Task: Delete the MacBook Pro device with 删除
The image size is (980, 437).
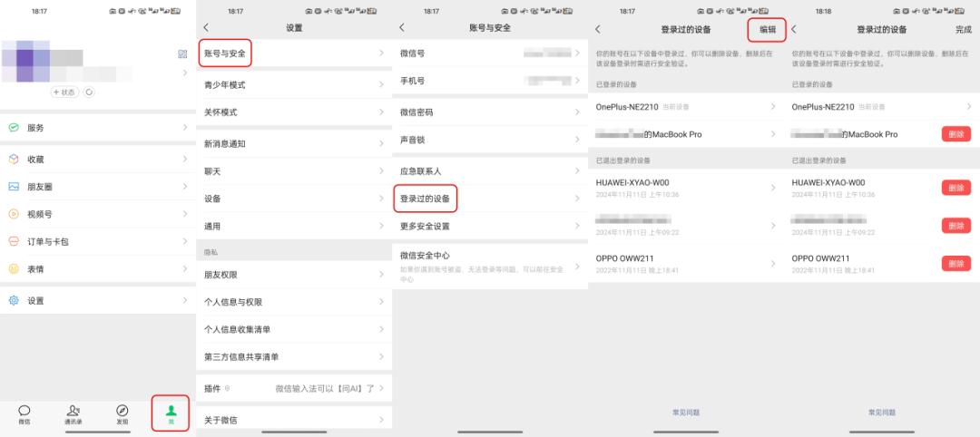Action: 955,134
